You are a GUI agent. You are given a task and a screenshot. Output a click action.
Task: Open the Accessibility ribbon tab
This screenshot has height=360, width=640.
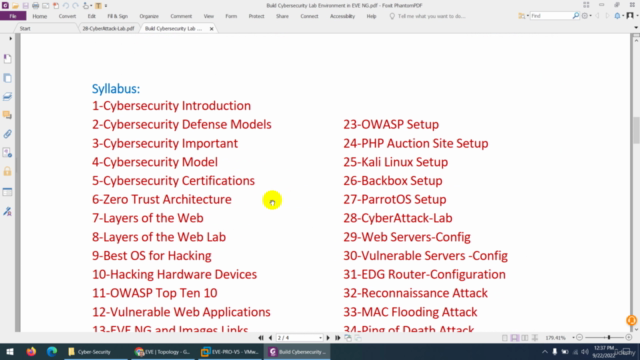coord(342,16)
